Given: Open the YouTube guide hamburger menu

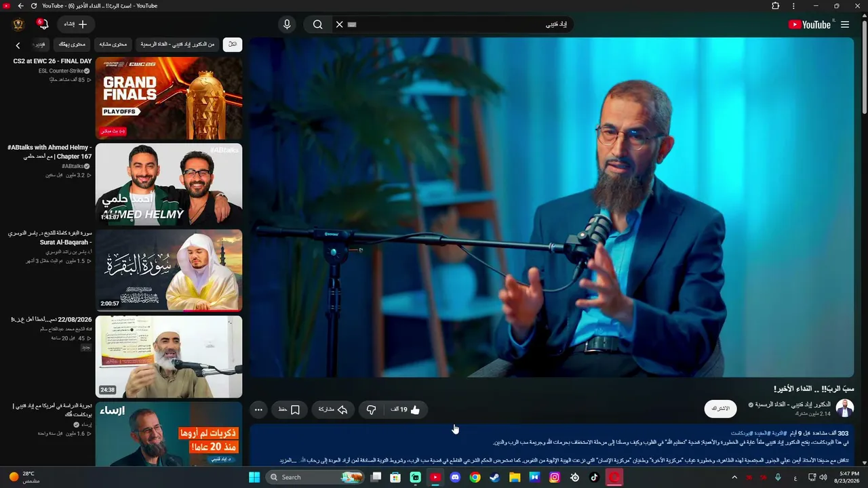Looking at the screenshot, I should [x=845, y=24].
